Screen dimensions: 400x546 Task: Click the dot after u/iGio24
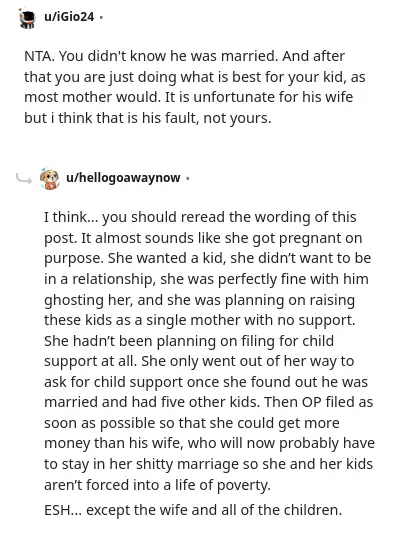(x=101, y=17)
